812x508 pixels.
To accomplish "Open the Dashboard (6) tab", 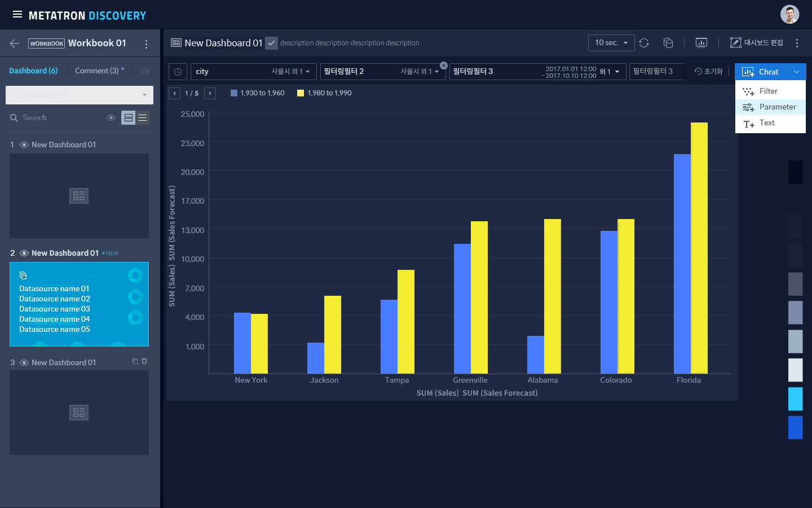I will [33, 71].
